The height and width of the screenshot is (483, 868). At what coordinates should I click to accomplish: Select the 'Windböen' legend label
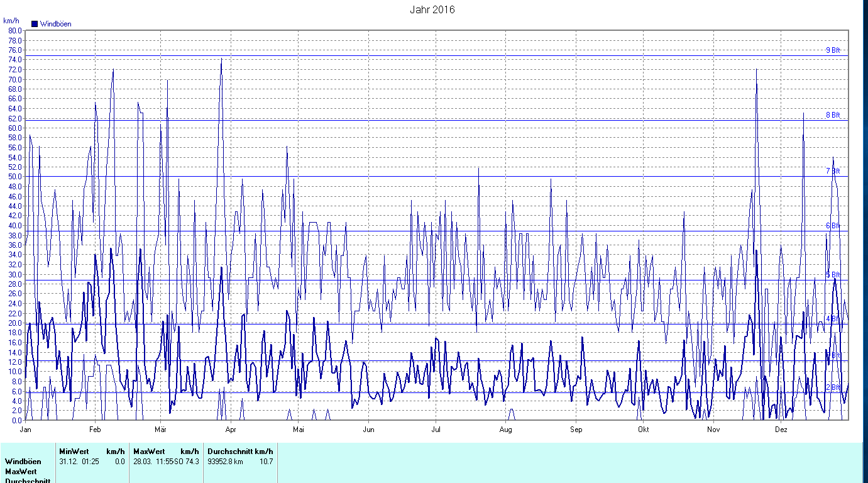[x=56, y=24]
